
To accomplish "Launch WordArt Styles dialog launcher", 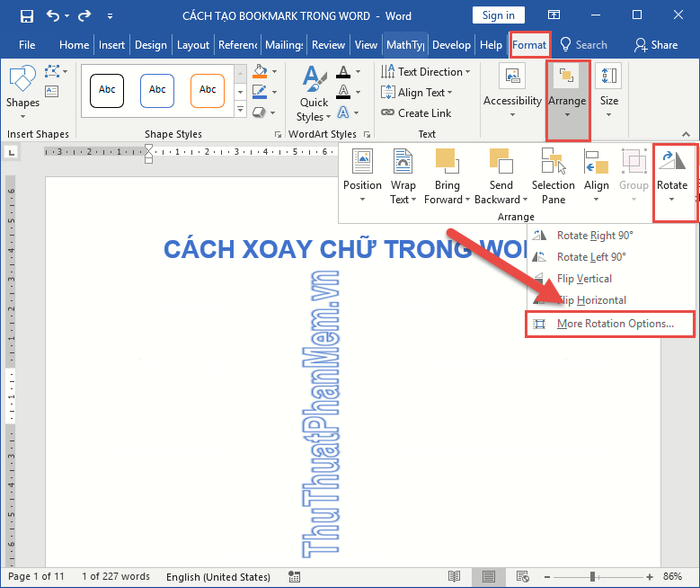I will 367,134.
